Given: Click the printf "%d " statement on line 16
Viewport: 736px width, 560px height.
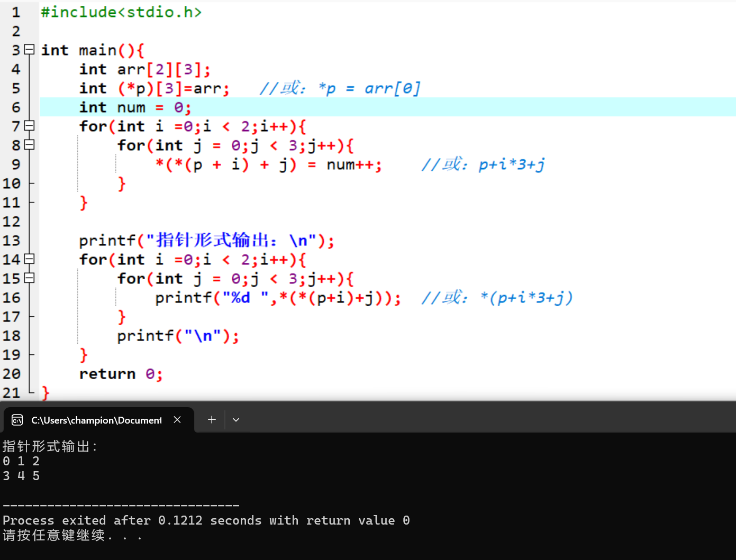Looking at the screenshot, I should click(278, 298).
